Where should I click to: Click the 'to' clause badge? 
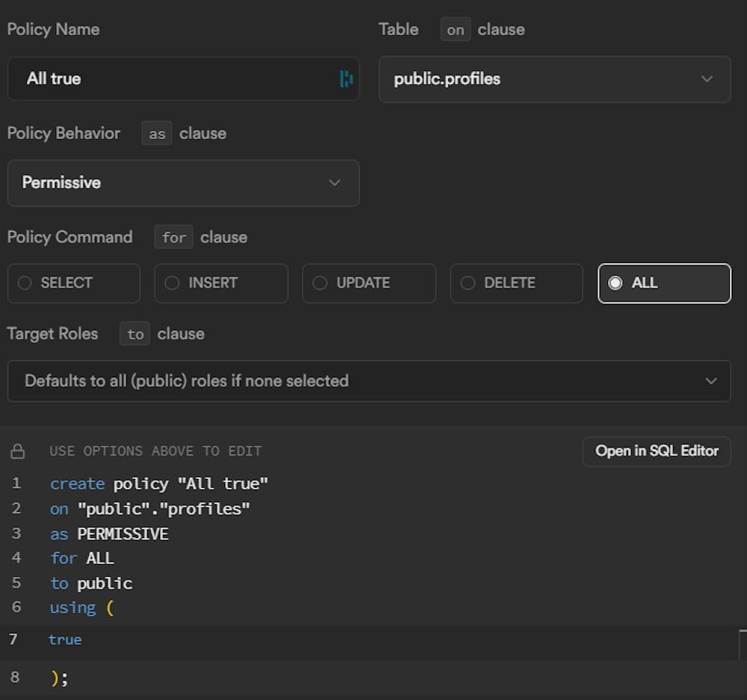pos(134,334)
